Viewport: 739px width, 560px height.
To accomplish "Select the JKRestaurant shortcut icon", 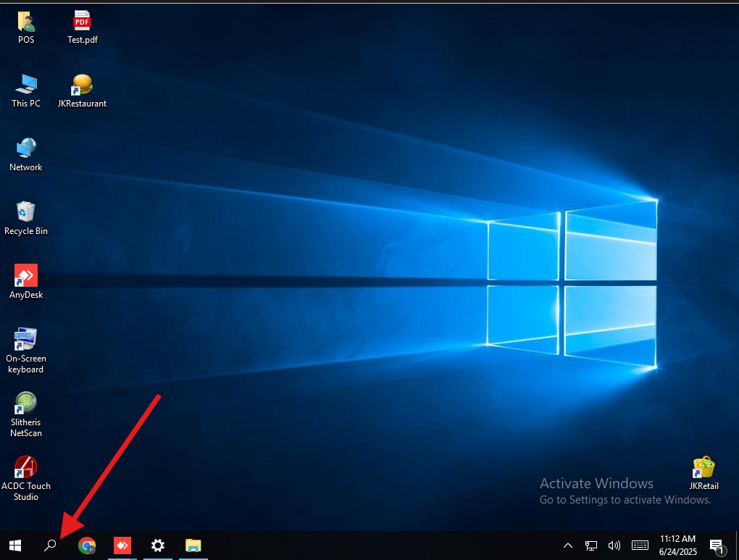I will (82, 85).
